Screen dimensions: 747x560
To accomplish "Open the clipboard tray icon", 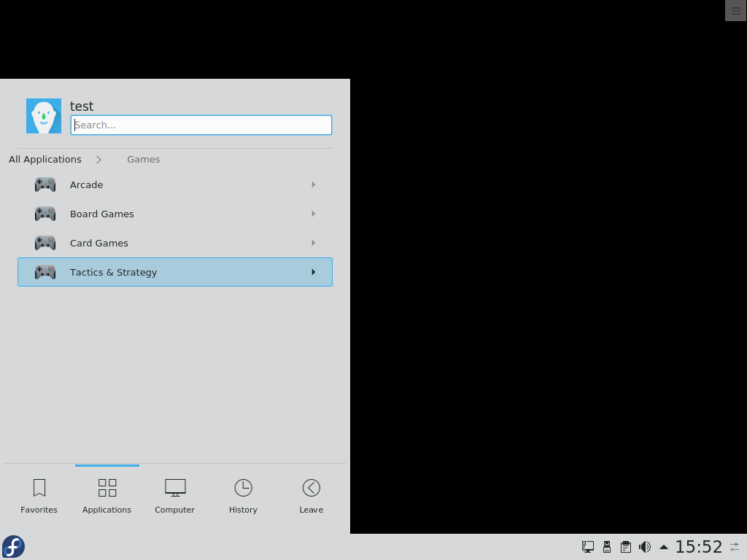I will click(626, 547).
